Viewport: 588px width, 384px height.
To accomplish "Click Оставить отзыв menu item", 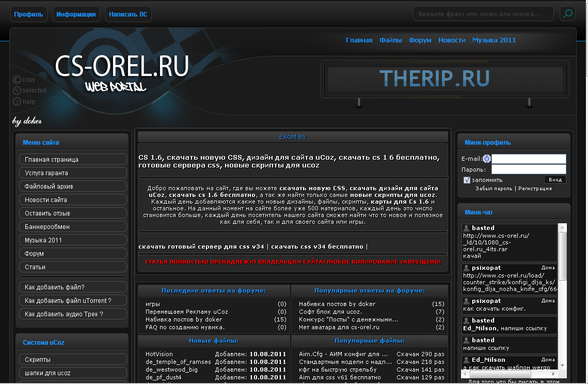I will click(73, 213).
